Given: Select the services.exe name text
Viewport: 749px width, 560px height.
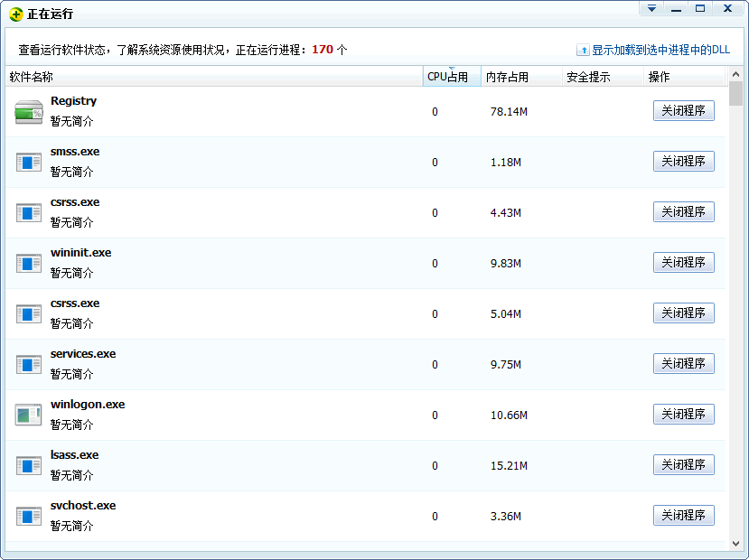Looking at the screenshot, I should click(83, 354).
